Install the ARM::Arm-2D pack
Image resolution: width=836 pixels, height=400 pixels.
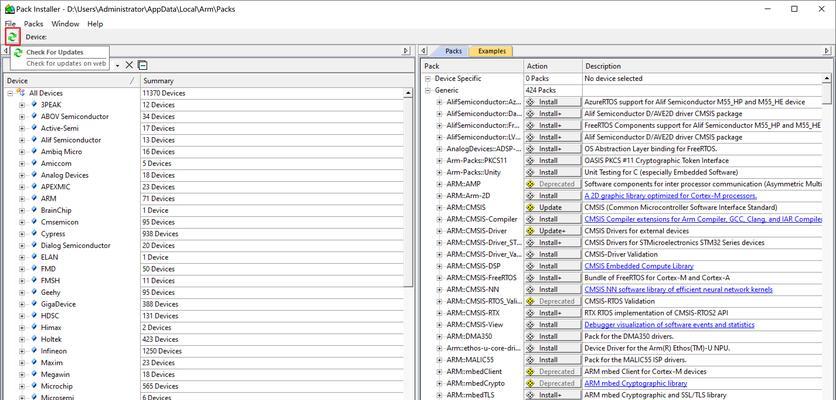tap(553, 196)
